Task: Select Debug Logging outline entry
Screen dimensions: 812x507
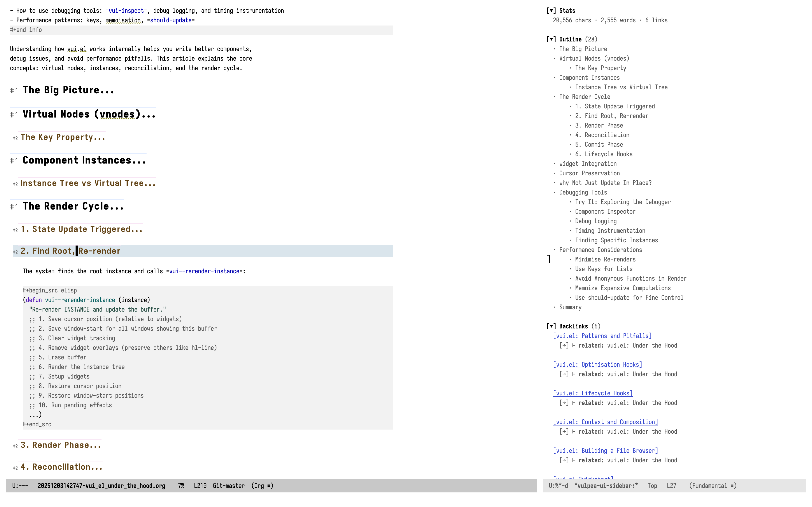Action: pos(596,221)
